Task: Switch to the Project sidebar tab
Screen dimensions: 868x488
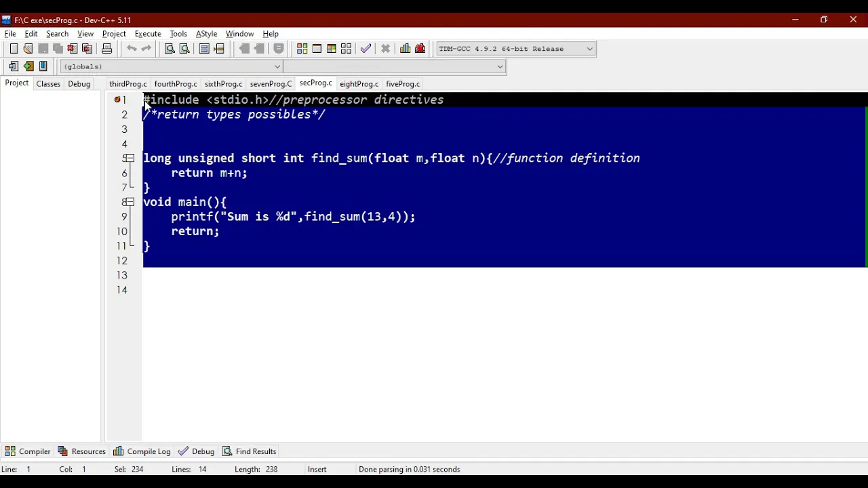Action: [x=17, y=83]
